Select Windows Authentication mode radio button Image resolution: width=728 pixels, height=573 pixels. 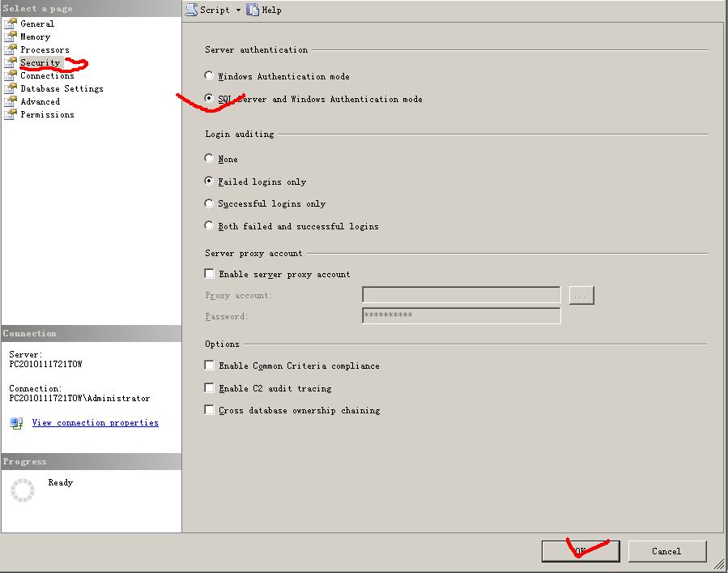210,76
